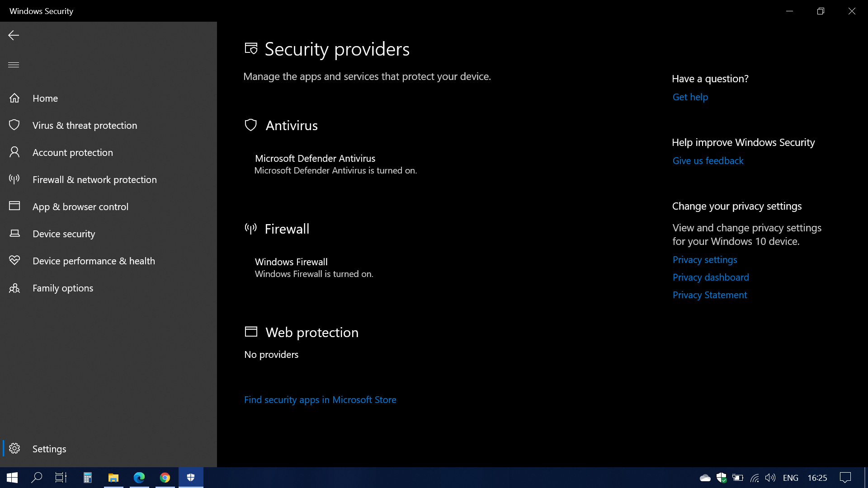Collapse the navigation hamburger menu
Screen dimensions: 868x488
click(x=14, y=65)
